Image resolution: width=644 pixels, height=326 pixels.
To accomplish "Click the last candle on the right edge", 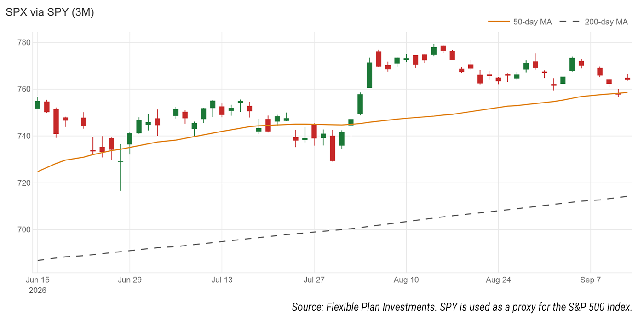I will [627, 78].
